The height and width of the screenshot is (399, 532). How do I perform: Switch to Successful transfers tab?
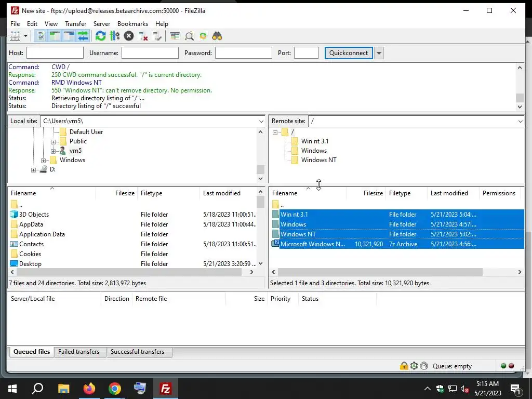[x=137, y=352]
